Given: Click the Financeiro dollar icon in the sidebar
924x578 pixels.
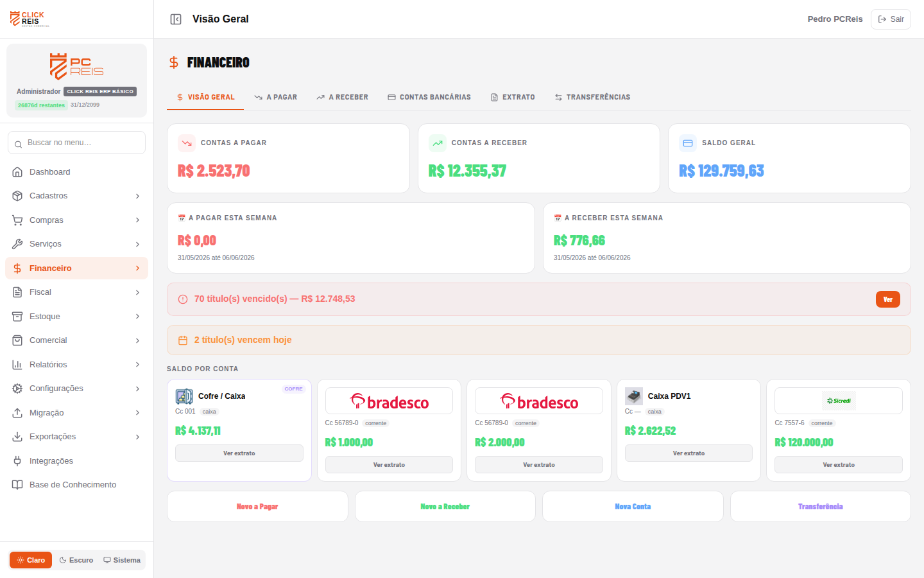Looking at the screenshot, I should [x=17, y=268].
